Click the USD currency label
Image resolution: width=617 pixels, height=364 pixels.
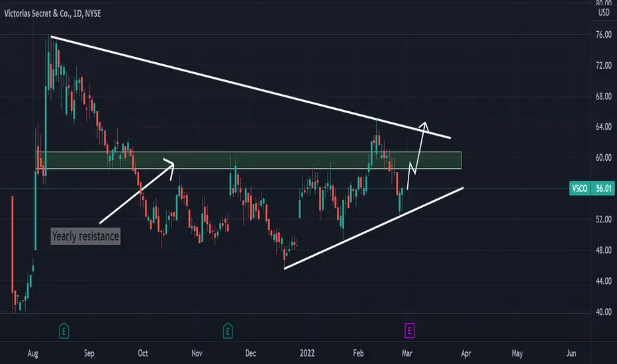coord(604,13)
